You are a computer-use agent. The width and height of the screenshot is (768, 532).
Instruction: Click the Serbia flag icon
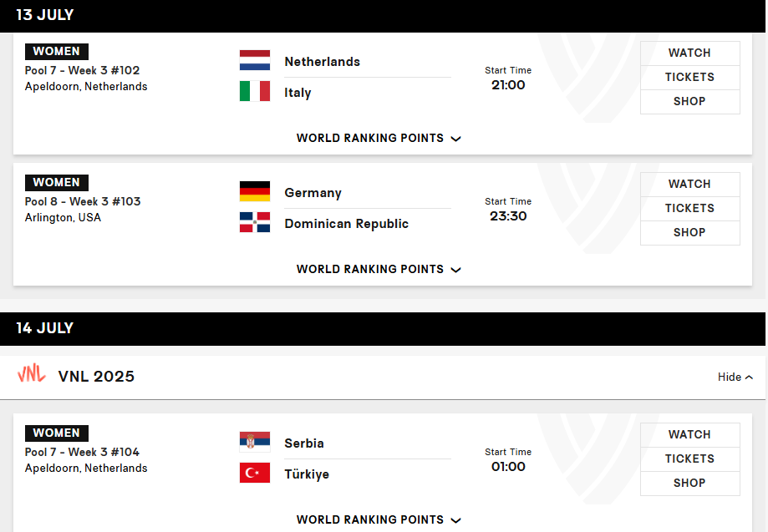point(255,442)
